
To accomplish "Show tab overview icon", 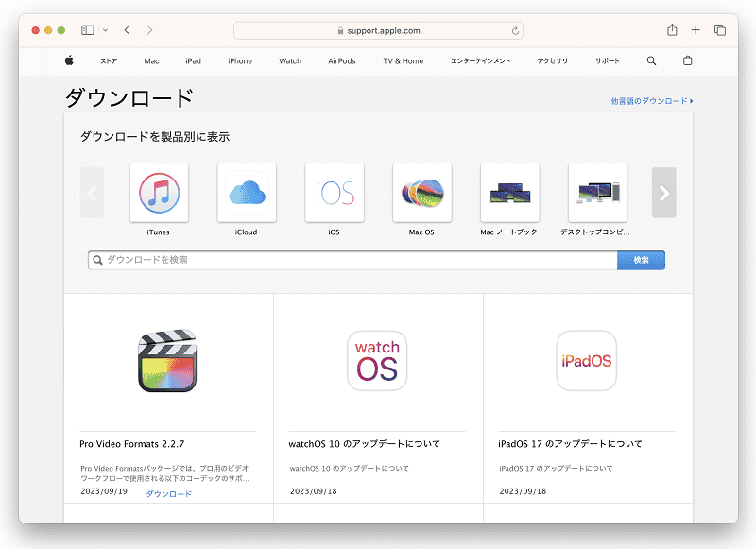I will [x=720, y=30].
